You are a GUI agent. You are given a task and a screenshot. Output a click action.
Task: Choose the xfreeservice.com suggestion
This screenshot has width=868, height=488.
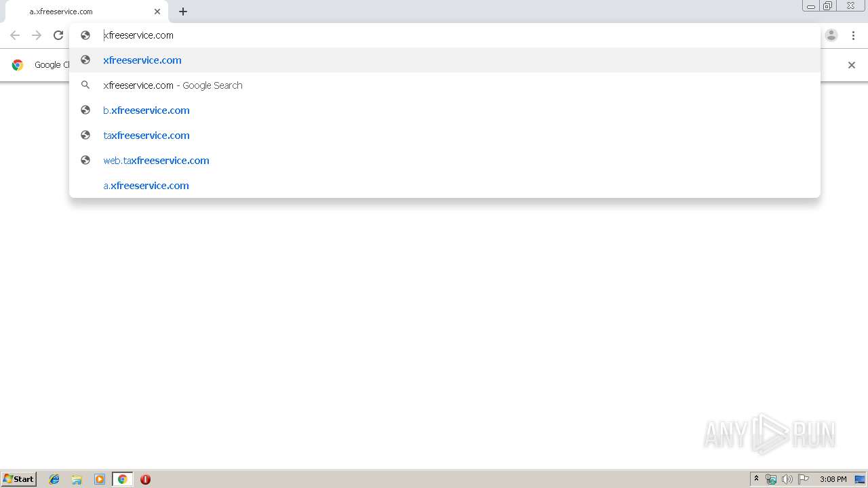point(445,60)
